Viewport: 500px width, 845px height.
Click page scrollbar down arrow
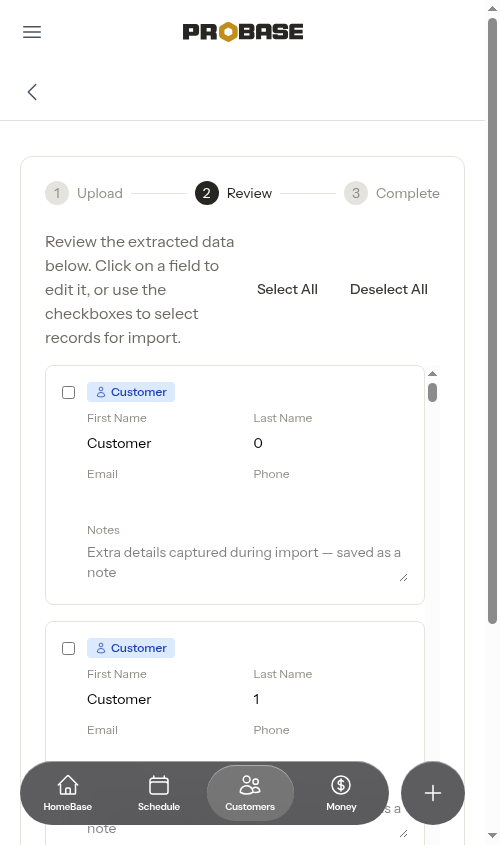(492, 836)
